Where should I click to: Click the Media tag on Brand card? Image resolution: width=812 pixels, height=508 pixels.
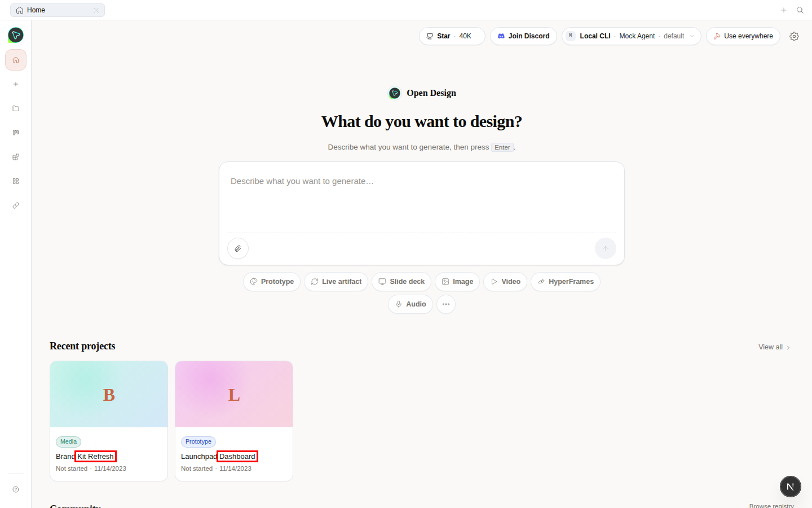tap(68, 442)
